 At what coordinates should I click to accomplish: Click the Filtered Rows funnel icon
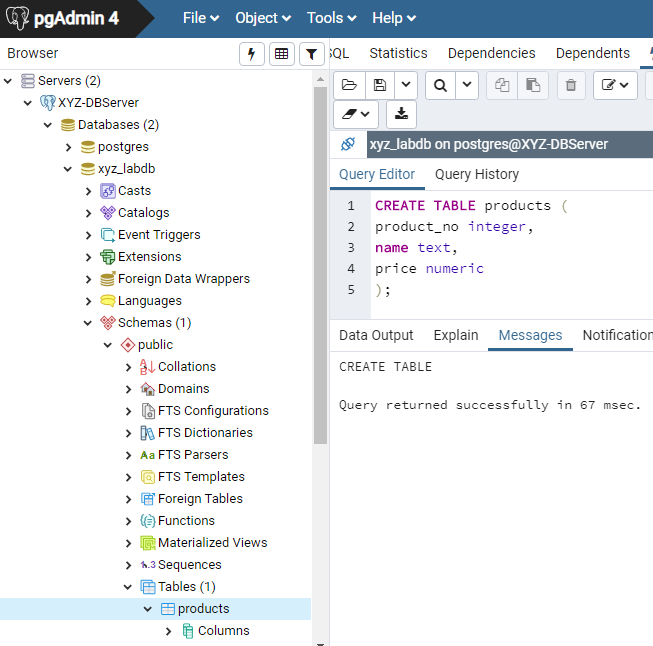click(312, 54)
